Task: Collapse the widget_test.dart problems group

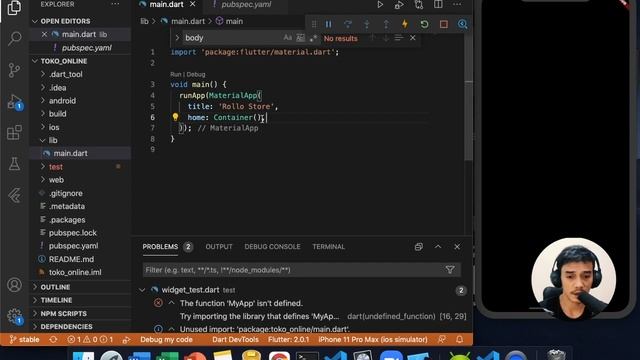Action: [x=142, y=290]
